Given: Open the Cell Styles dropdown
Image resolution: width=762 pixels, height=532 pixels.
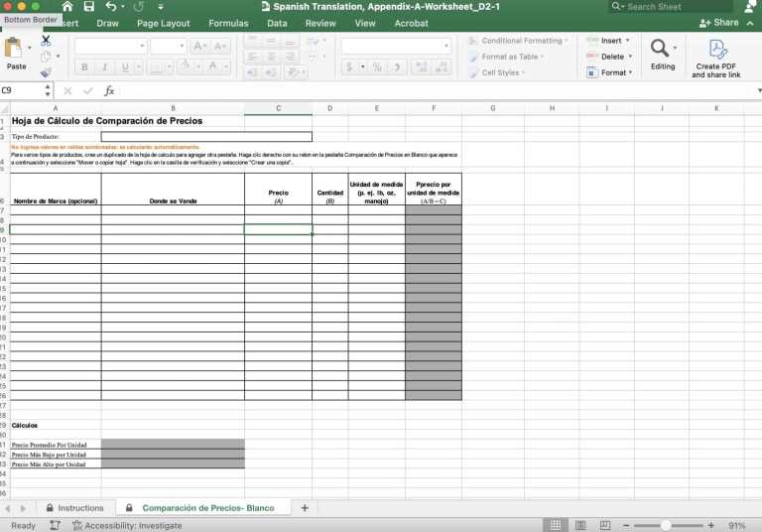Looking at the screenshot, I should click(x=501, y=72).
